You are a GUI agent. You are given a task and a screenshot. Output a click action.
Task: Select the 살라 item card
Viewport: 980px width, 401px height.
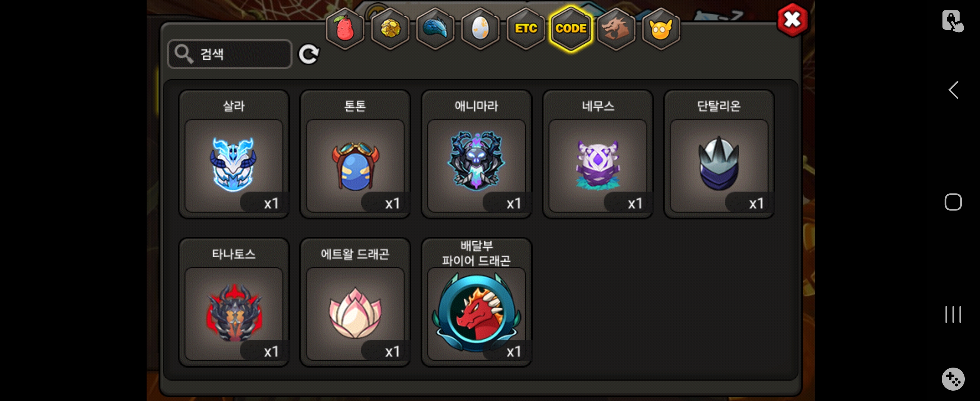pos(233,154)
